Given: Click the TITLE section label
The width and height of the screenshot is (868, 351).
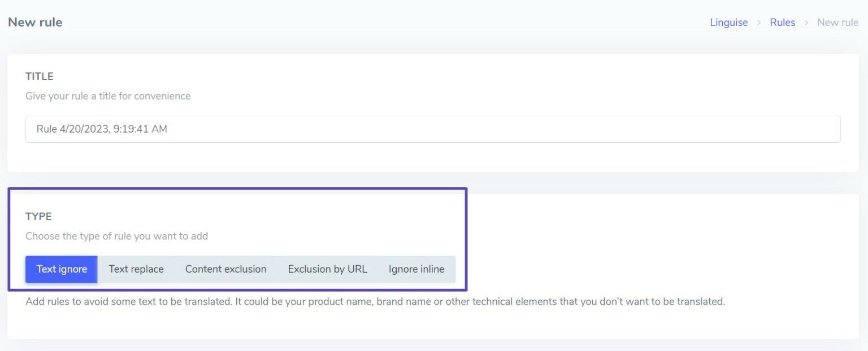Looking at the screenshot, I should (40, 76).
